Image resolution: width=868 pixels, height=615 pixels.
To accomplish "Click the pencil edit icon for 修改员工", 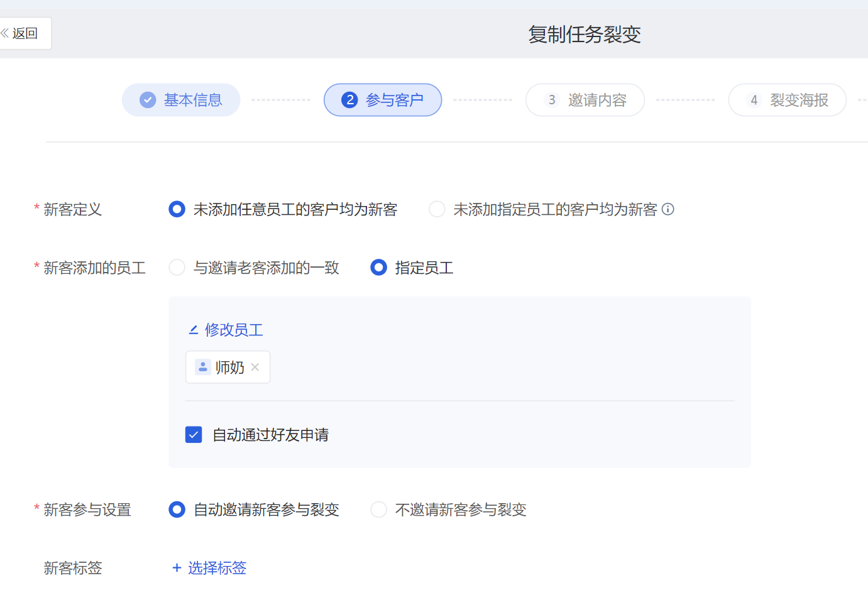I will (x=194, y=330).
